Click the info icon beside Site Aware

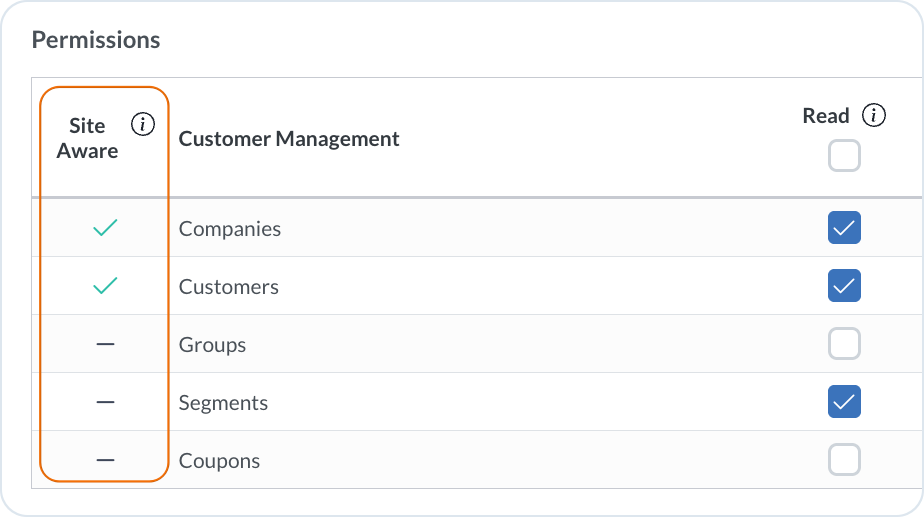143,125
